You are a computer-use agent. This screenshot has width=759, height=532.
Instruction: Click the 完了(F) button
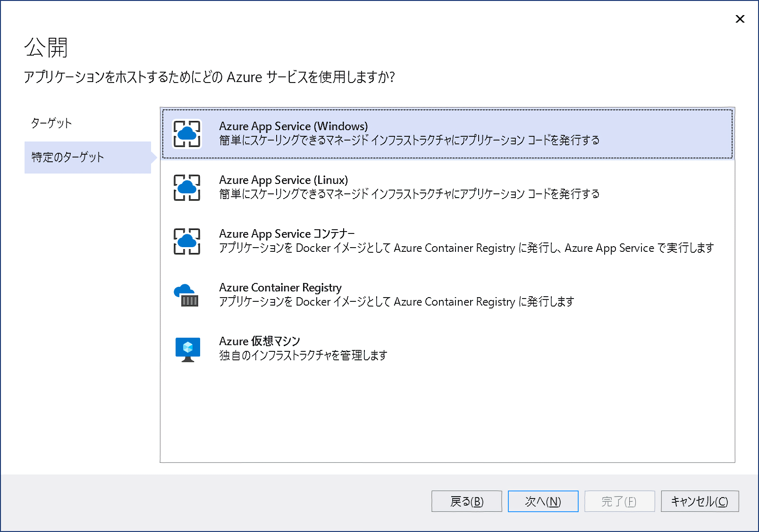point(619,501)
